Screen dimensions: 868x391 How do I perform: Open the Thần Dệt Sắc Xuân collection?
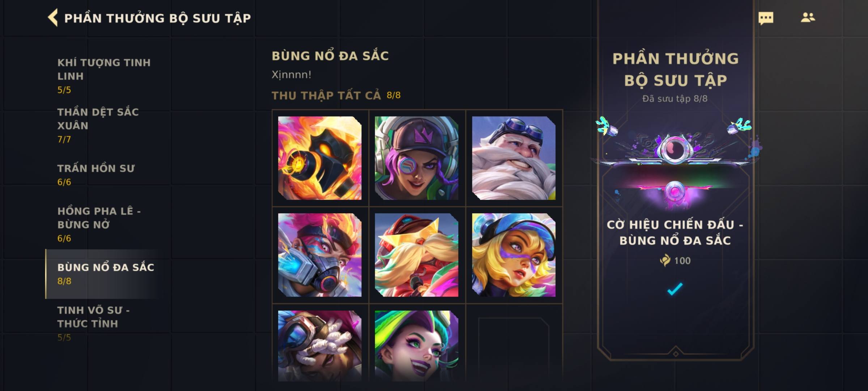pos(105,125)
